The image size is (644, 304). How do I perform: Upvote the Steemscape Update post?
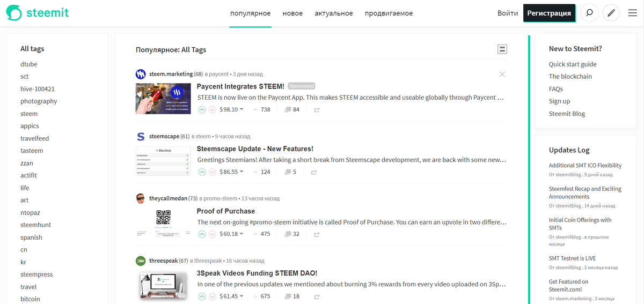click(202, 172)
